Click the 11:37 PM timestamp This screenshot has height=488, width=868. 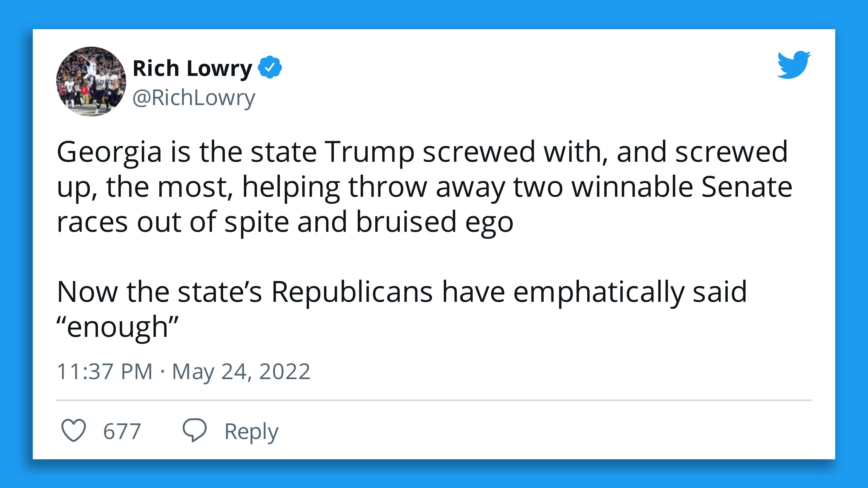tap(105, 372)
